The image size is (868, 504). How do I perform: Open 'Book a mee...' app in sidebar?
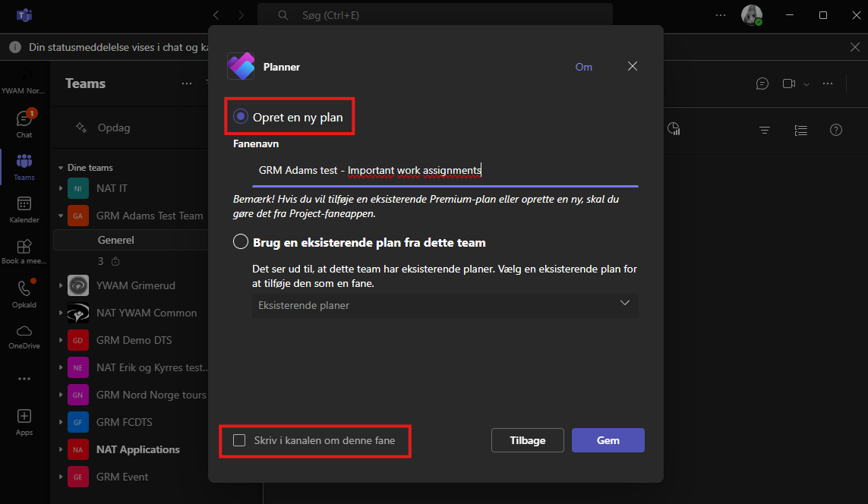[x=24, y=252]
